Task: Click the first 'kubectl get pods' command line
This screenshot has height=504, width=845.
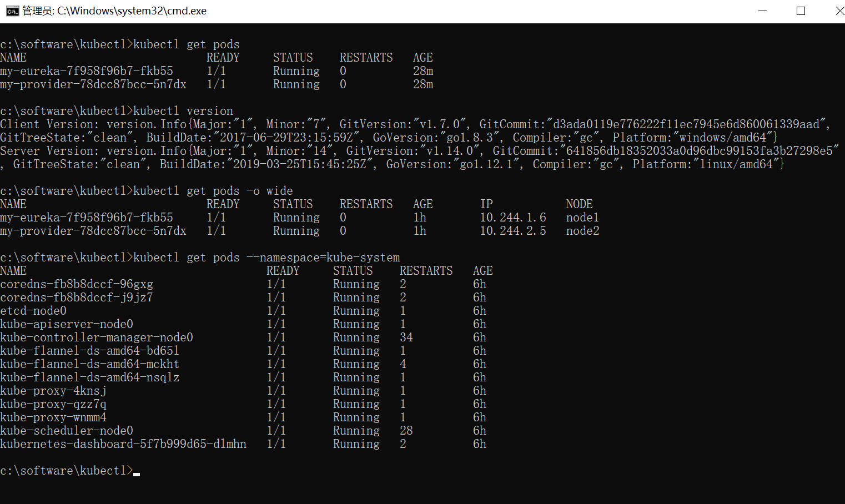Action: [x=120, y=44]
